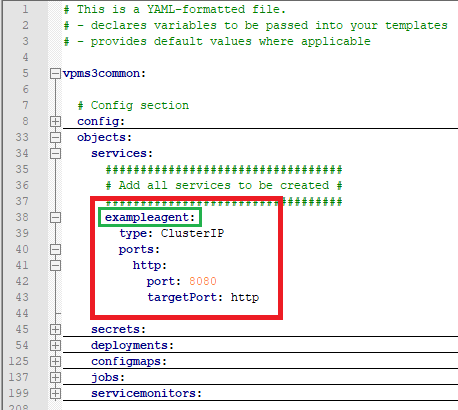Click line number 42 in gutter
This screenshot has height=410, width=458.
point(22,281)
